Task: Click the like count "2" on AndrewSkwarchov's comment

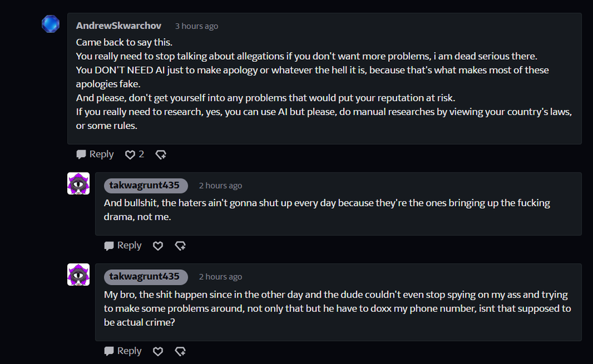Action: [141, 155]
